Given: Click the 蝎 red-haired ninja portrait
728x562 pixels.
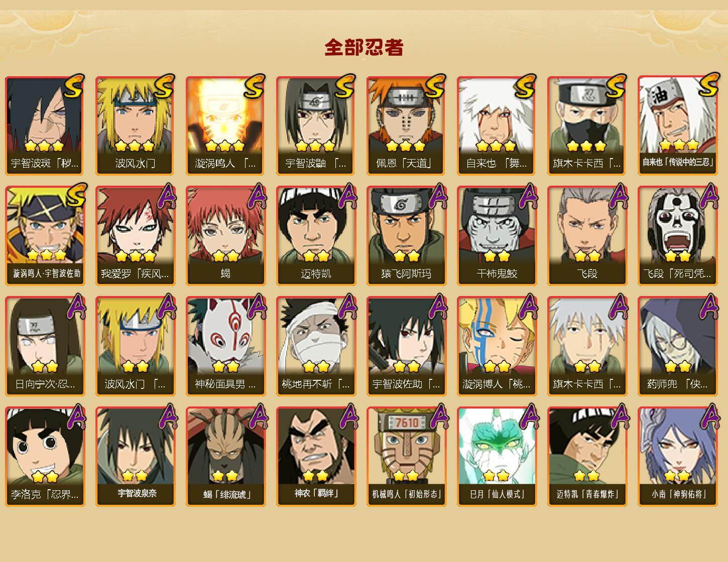Looking at the screenshot, I should [225, 236].
